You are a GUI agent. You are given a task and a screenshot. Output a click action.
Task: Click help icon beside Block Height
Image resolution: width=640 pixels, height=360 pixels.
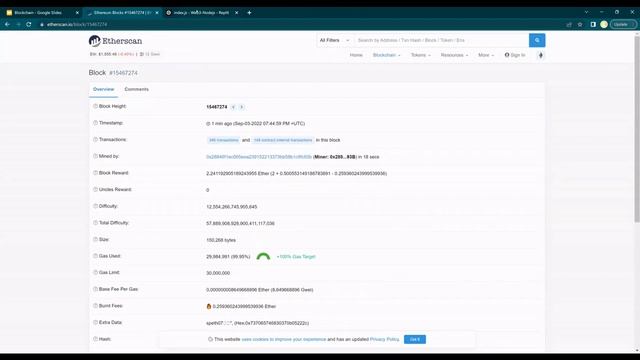[96, 106]
